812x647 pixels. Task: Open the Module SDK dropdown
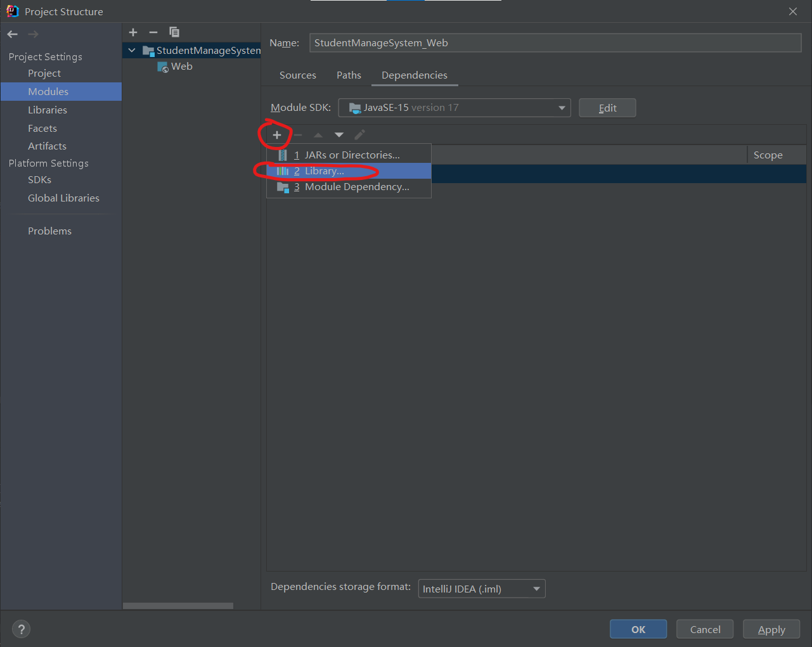tap(454, 108)
